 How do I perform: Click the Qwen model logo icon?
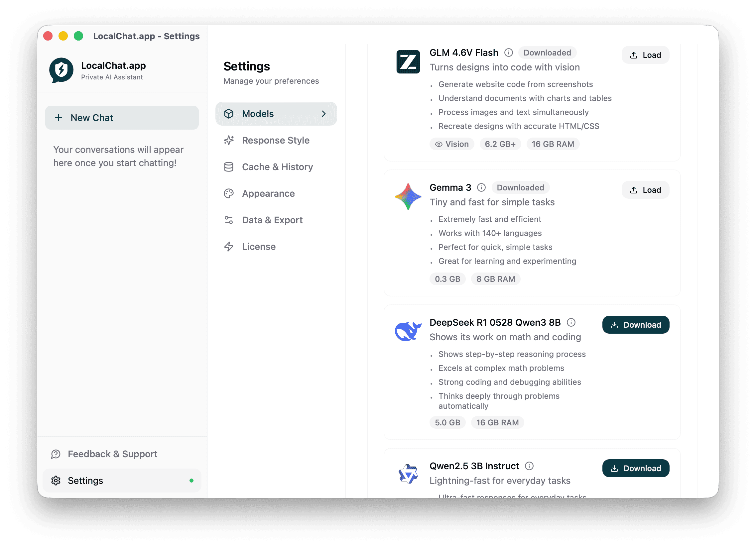click(x=408, y=474)
